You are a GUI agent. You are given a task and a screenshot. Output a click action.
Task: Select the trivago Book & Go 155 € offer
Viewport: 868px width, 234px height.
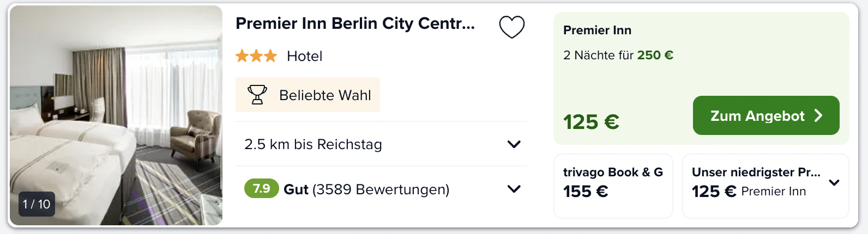613,186
